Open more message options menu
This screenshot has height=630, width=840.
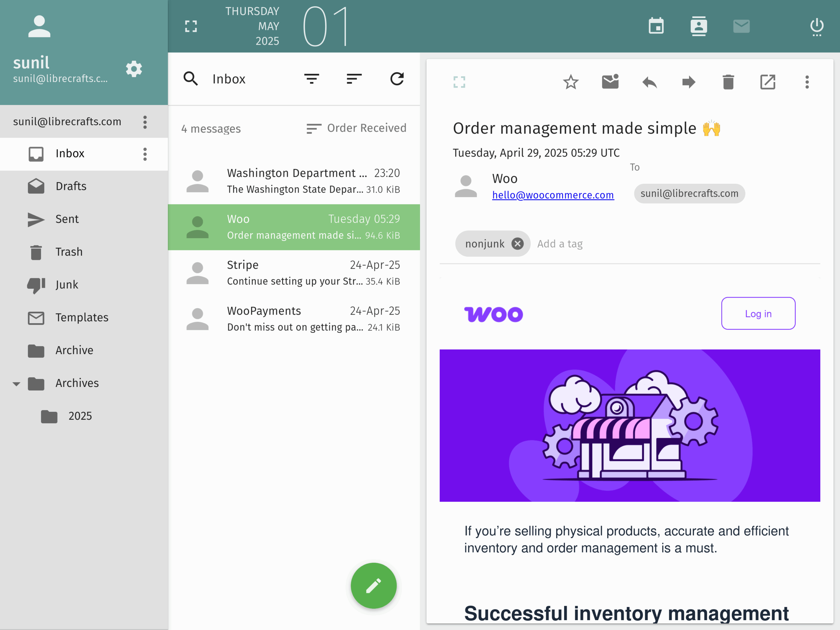pyautogui.click(x=807, y=82)
